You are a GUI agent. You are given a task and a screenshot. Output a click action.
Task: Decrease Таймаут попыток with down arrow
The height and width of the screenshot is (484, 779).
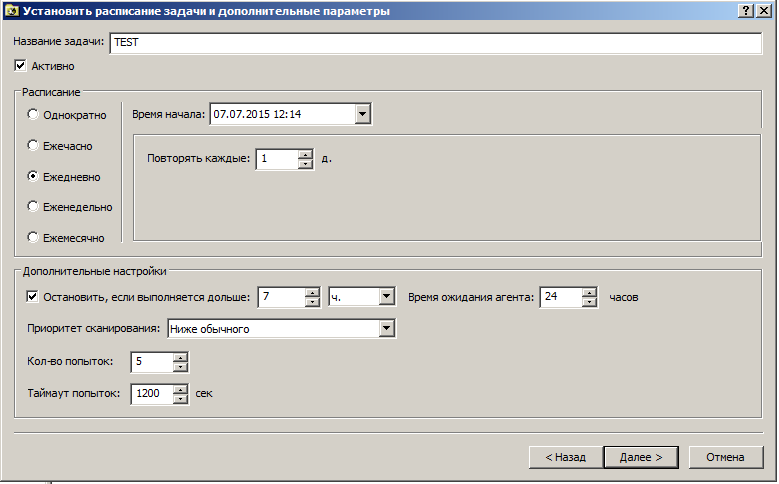(x=180, y=399)
